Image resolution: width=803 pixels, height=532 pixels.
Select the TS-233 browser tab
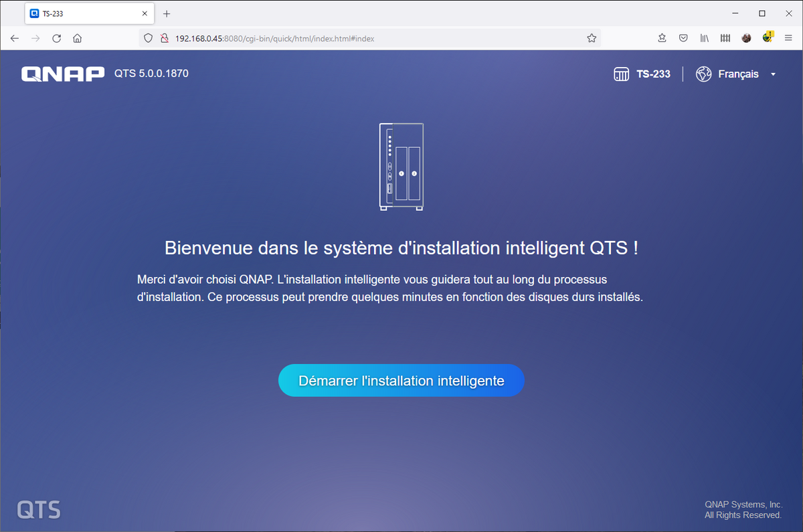[89, 13]
